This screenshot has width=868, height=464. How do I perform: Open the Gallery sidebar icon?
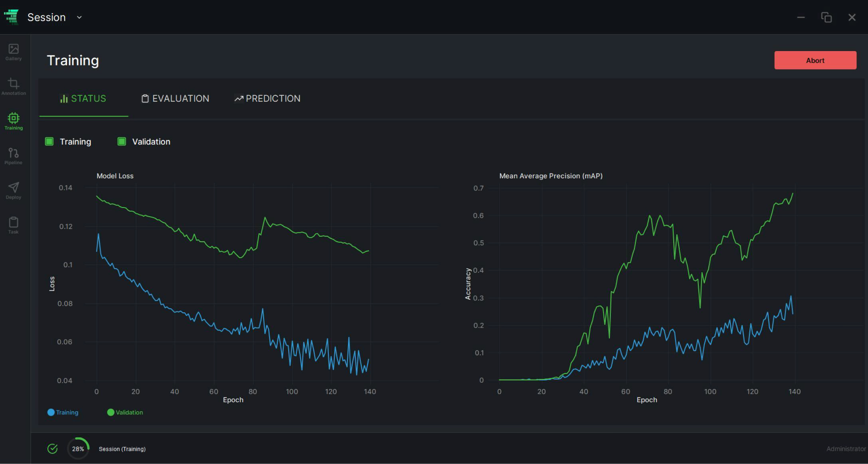coord(14,52)
